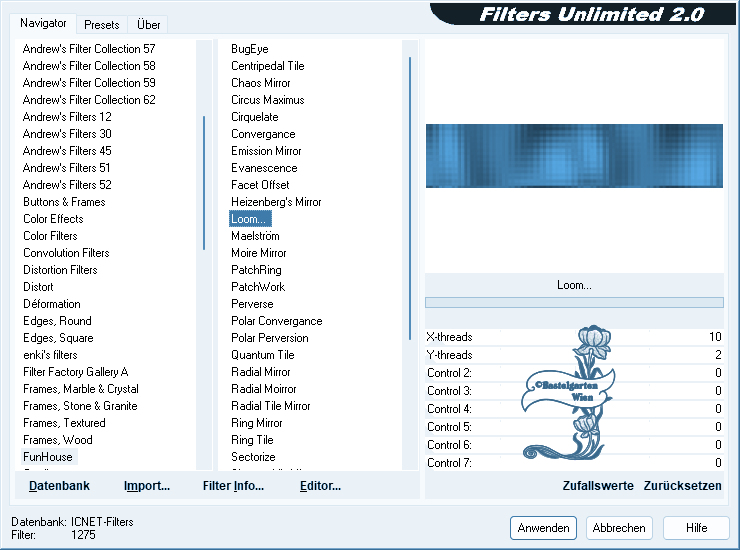Choose the Circus Maximus filter
740x550 pixels.
click(268, 100)
